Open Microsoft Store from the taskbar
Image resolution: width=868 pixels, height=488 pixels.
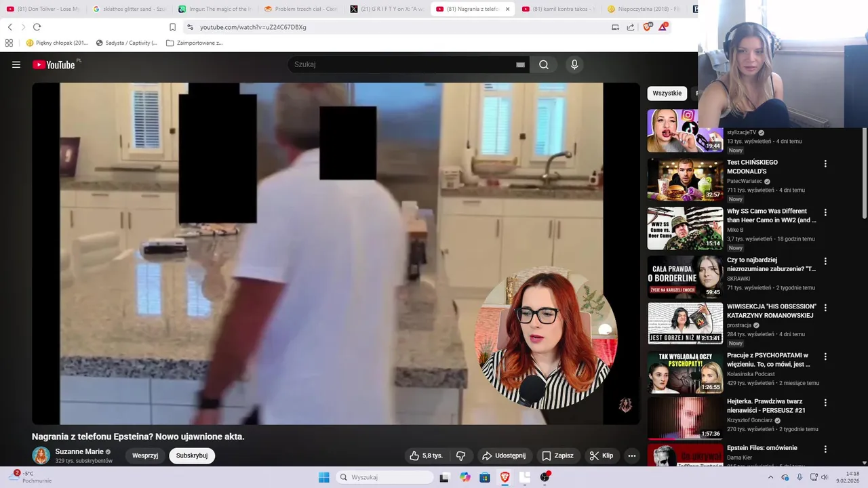pos(485,477)
